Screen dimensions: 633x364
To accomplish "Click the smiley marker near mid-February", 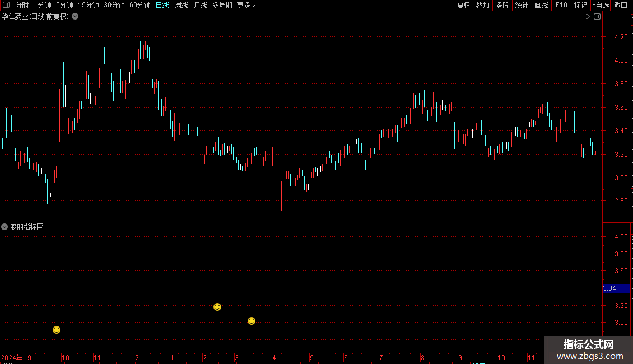I will point(217,307).
